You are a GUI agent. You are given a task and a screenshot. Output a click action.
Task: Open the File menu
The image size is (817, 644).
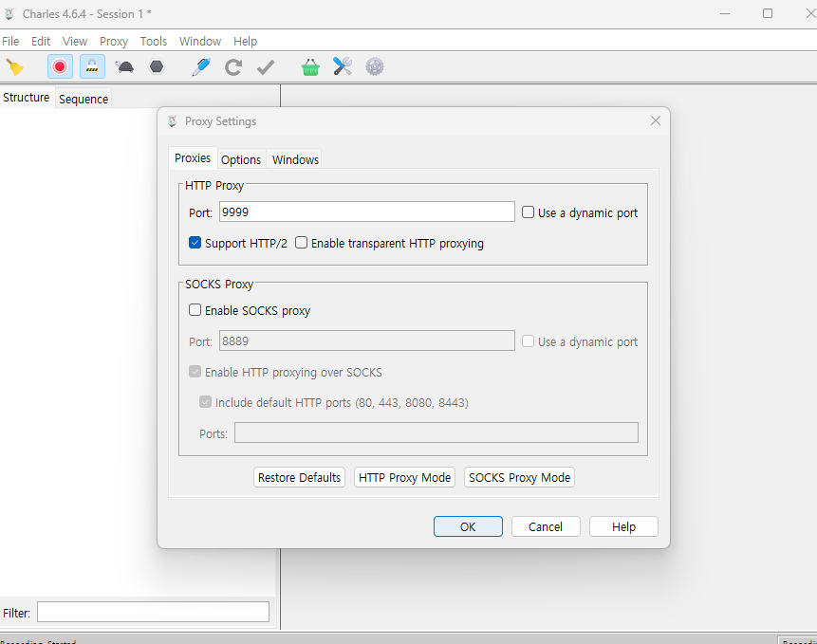coord(10,41)
